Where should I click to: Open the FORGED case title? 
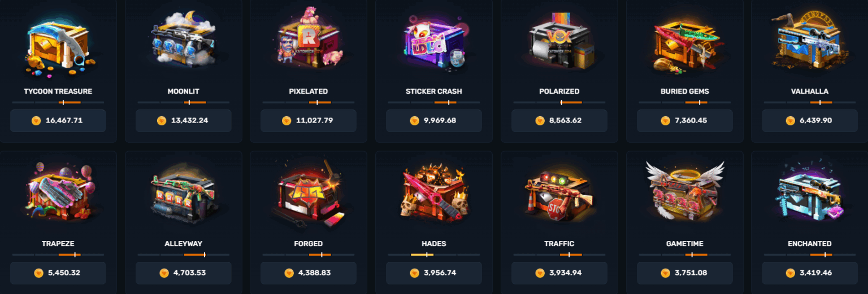pos(309,244)
